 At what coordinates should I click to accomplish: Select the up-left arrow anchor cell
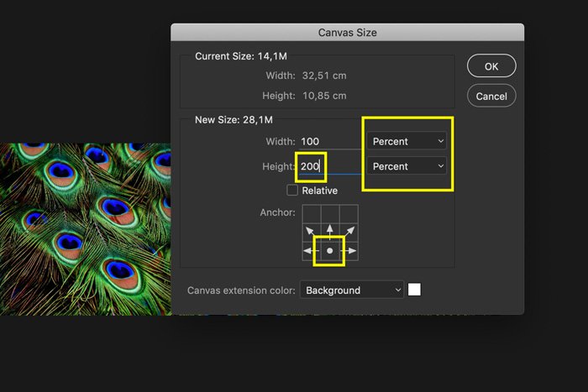tap(311, 231)
